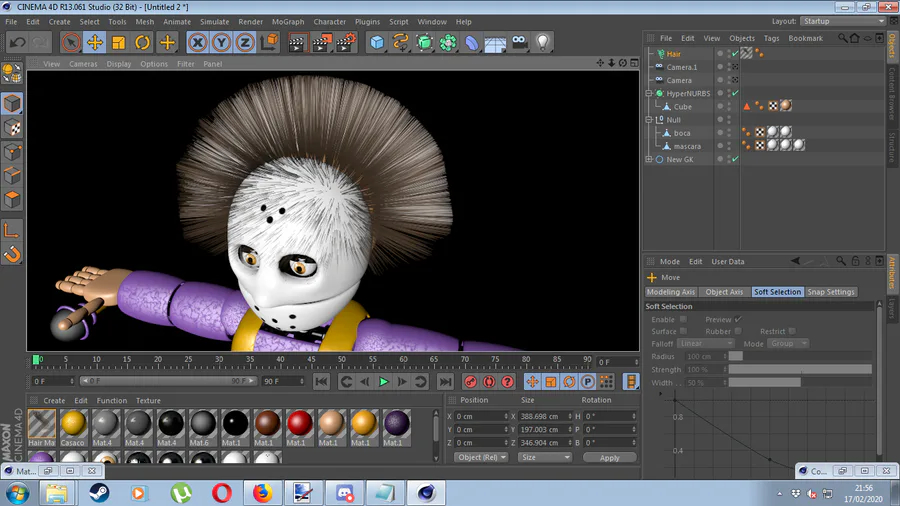Click the Apply button in coordinates panel
This screenshot has height=506, width=900.
pyautogui.click(x=609, y=457)
